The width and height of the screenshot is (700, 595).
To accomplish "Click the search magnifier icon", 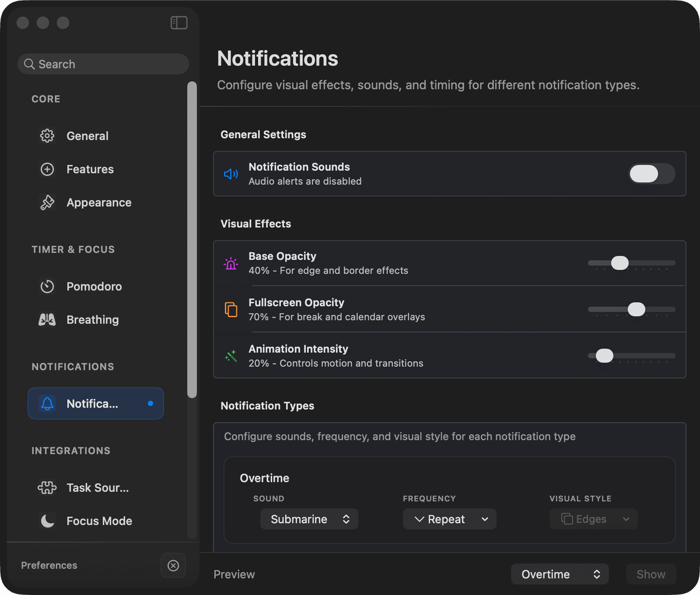I will (x=29, y=64).
